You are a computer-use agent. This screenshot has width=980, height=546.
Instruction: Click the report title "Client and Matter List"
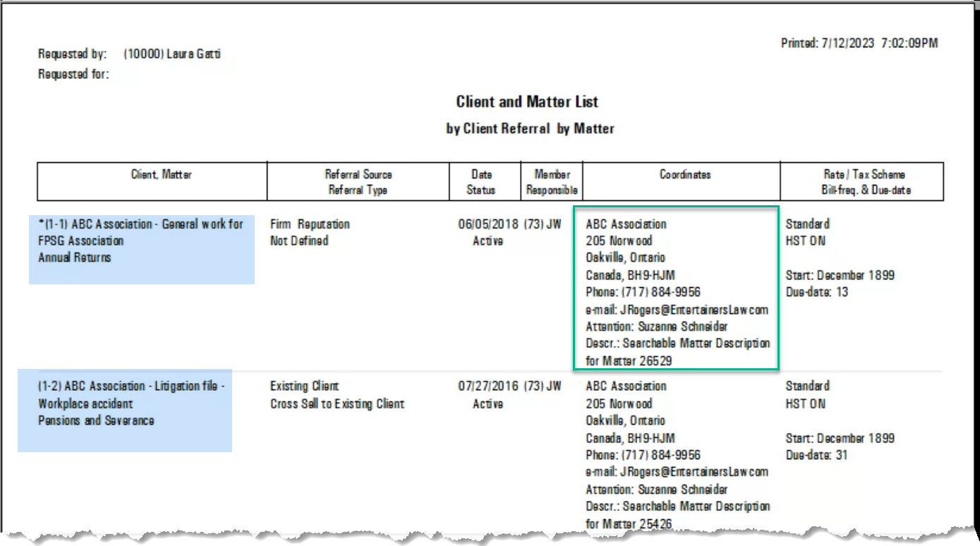click(x=527, y=102)
